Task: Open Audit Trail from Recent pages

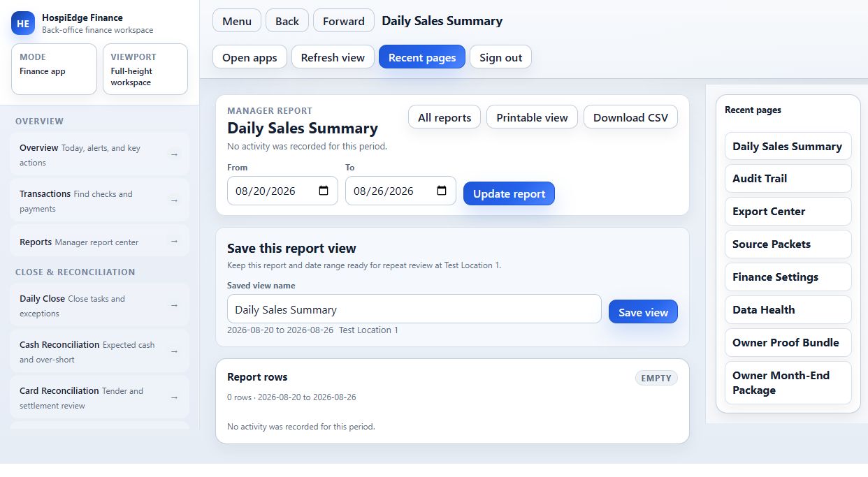Action: click(x=788, y=178)
